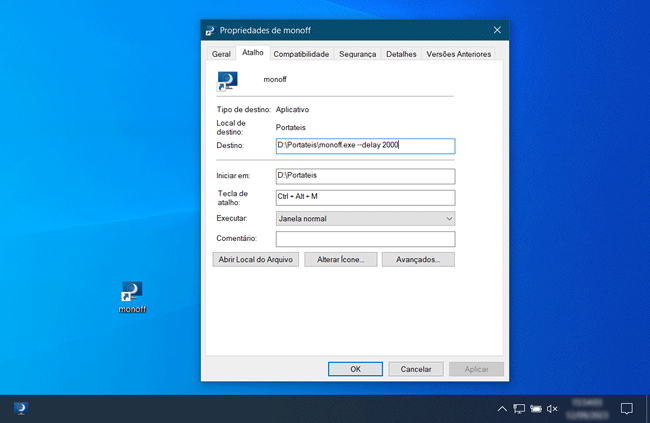The height and width of the screenshot is (423, 650).
Task: Click the battery icon in system tray
Action: tap(536, 409)
